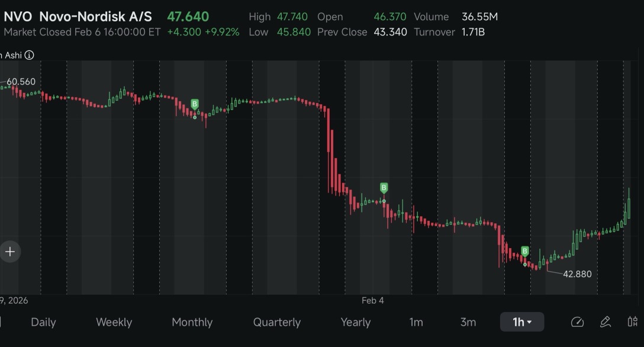Select the Quarterly timeframe
The image size is (644, 347).
[277, 322]
